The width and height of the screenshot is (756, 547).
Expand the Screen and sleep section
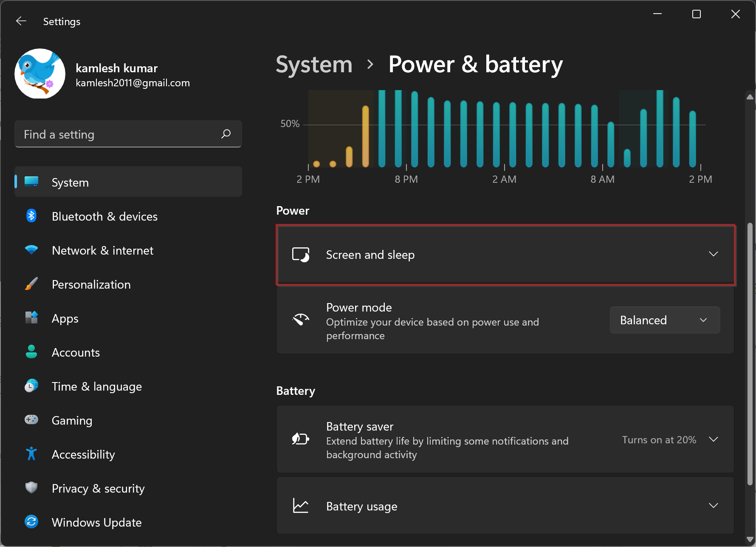505,255
